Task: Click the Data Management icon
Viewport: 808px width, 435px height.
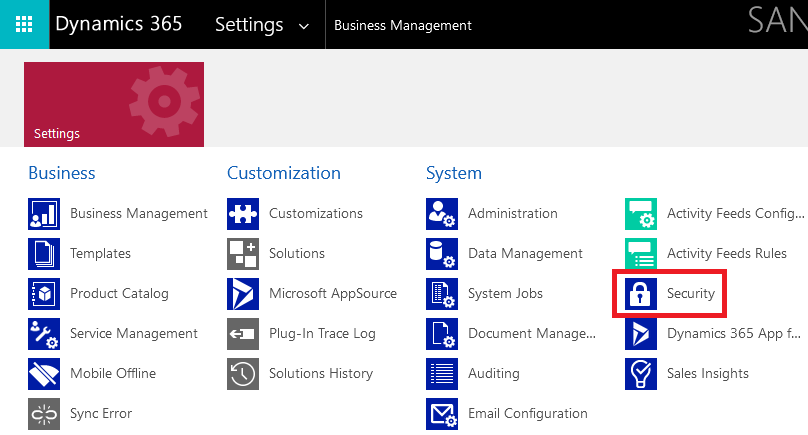Action: [x=442, y=254]
